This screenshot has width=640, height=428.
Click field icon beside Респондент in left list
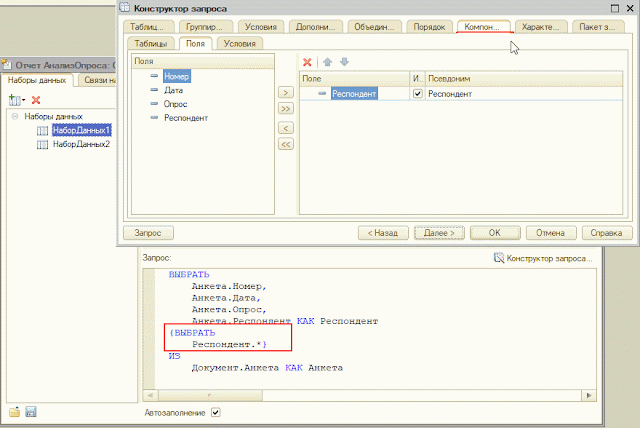coord(154,118)
